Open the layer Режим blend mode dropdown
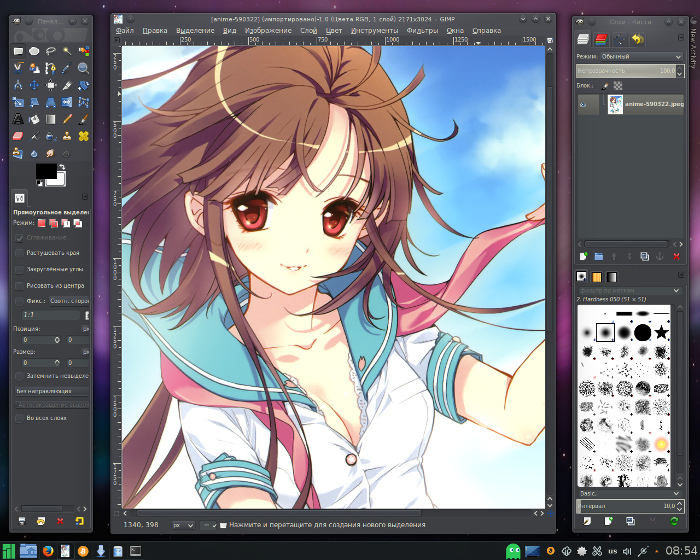This screenshot has width=700, height=560. pos(641,57)
